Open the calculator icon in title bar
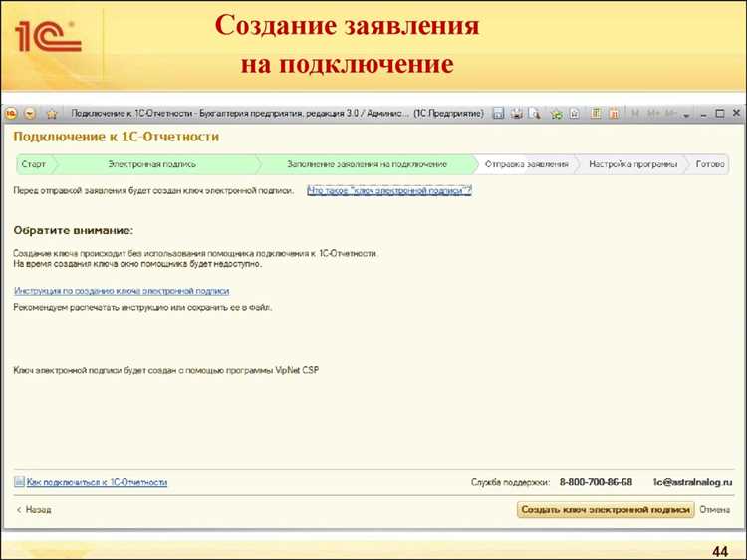 [x=596, y=114]
